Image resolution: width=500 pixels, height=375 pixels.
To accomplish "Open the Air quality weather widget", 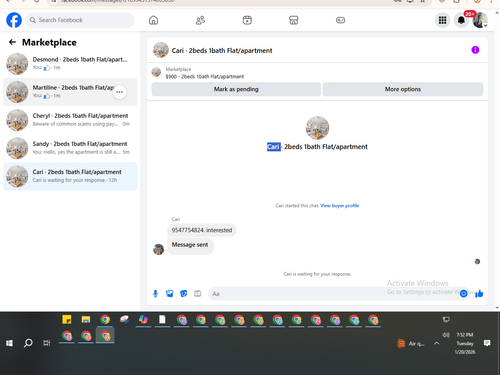I will (x=411, y=344).
